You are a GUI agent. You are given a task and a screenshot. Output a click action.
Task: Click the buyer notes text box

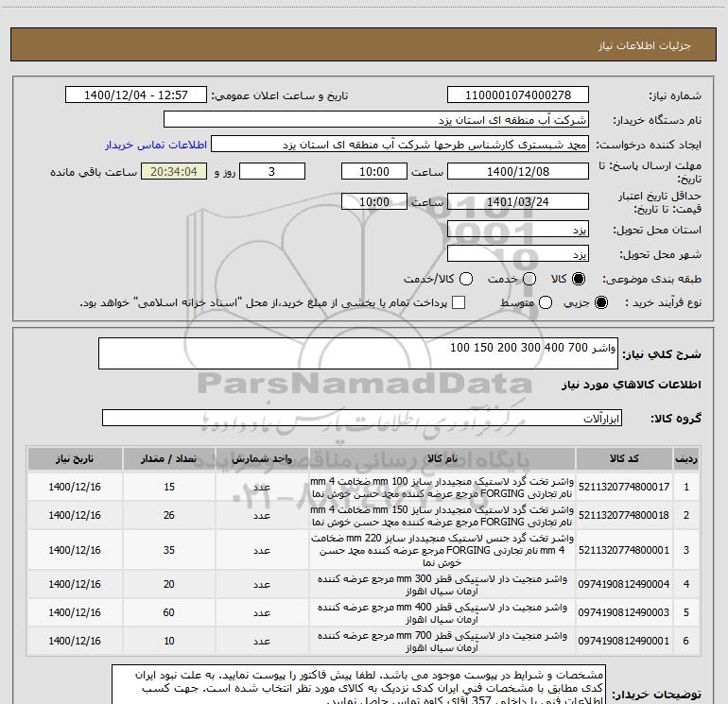[358, 684]
